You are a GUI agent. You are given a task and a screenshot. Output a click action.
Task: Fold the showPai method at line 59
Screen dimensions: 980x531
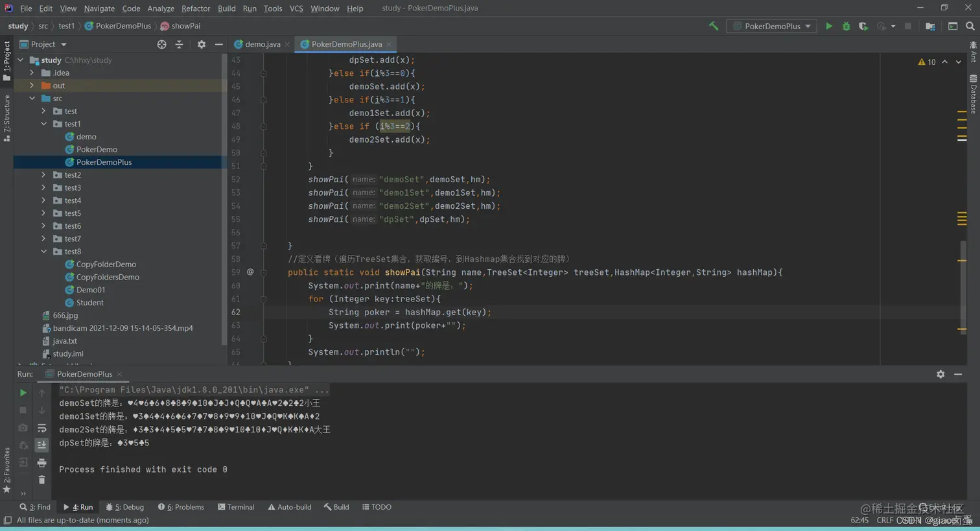(263, 272)
